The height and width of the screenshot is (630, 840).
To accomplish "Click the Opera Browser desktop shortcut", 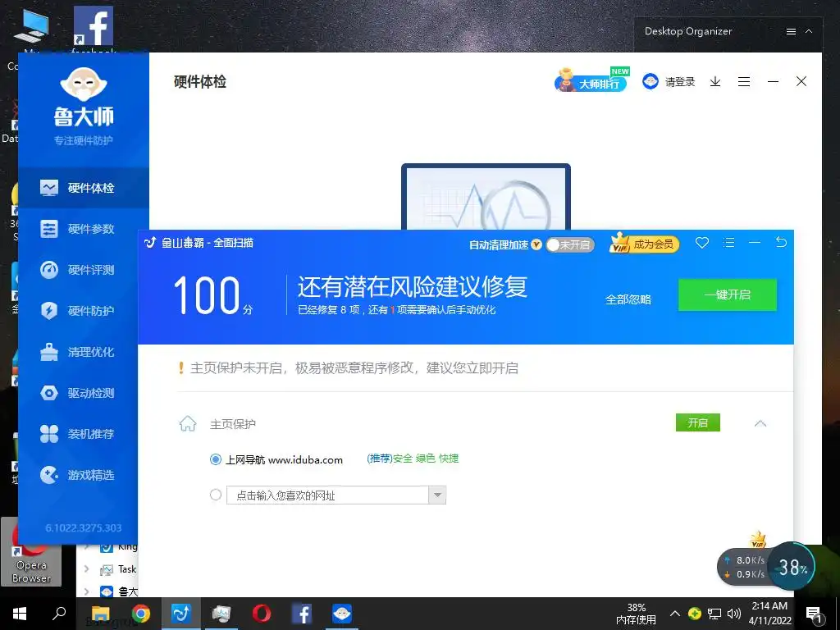I will (x=31, y=552).
